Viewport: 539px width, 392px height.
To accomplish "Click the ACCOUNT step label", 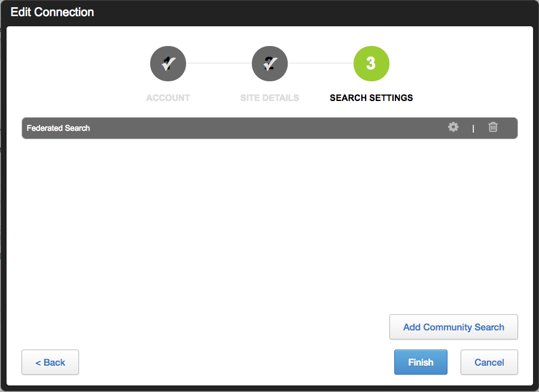I will point(168,98).
